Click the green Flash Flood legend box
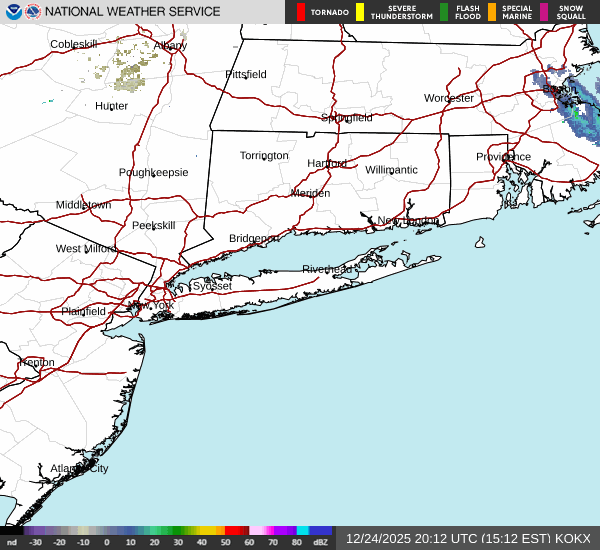The image size is (600, 550). pos(444,12)
